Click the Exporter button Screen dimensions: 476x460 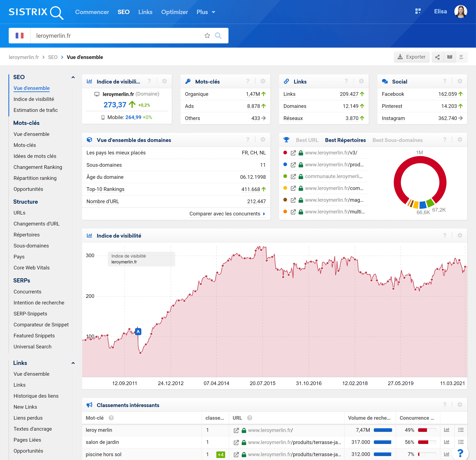coord(411,57)
